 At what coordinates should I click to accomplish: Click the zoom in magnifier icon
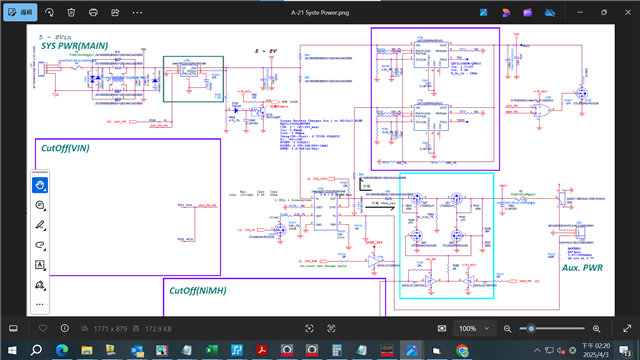point(596,329)
